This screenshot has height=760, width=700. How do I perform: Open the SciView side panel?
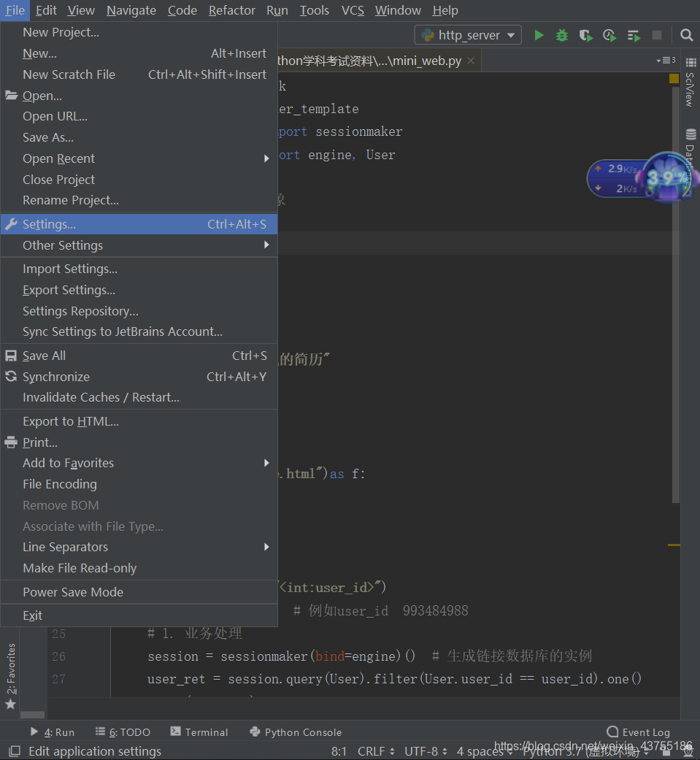(691, 83)
